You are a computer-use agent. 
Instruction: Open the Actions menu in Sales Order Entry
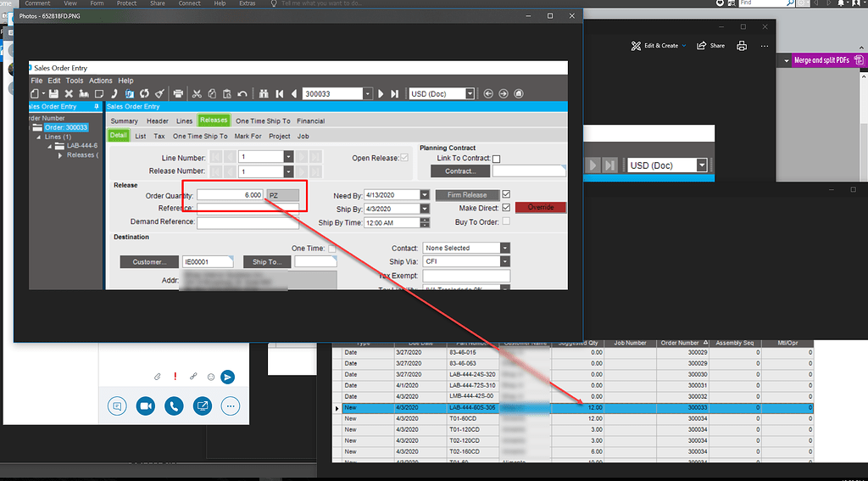click(x=101, y=81)
